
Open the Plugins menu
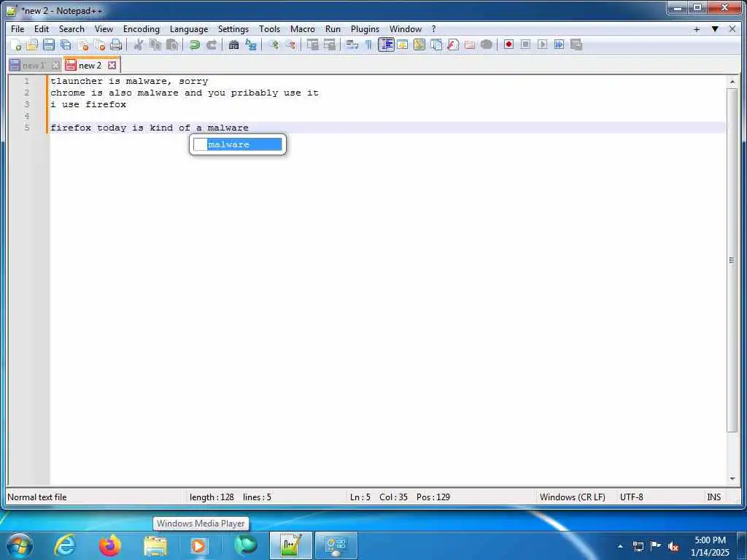click(x=365, y=29)
